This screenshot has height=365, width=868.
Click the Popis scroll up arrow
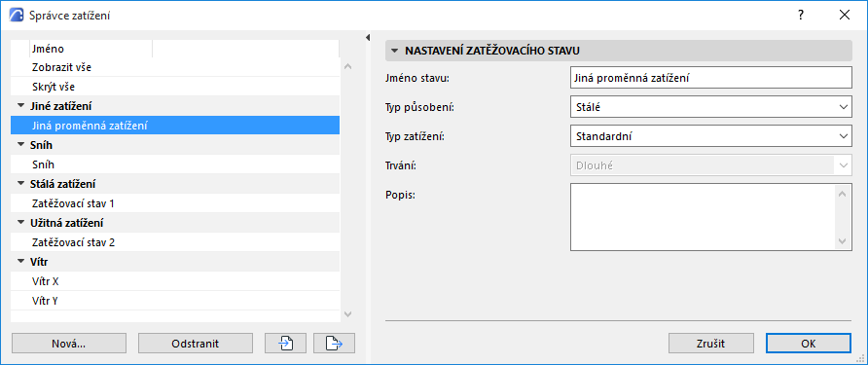coord(843,194)
